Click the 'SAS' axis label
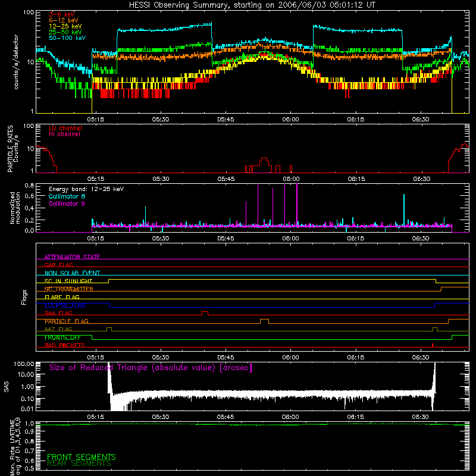Screen dimensions: 476x476 pos(6,387)
